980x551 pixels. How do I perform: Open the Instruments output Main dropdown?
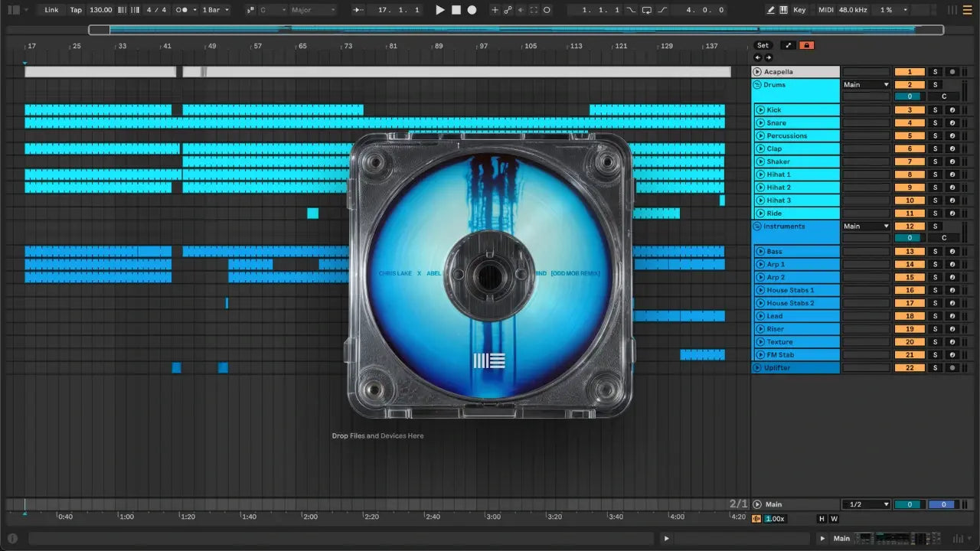pos(866,227)
